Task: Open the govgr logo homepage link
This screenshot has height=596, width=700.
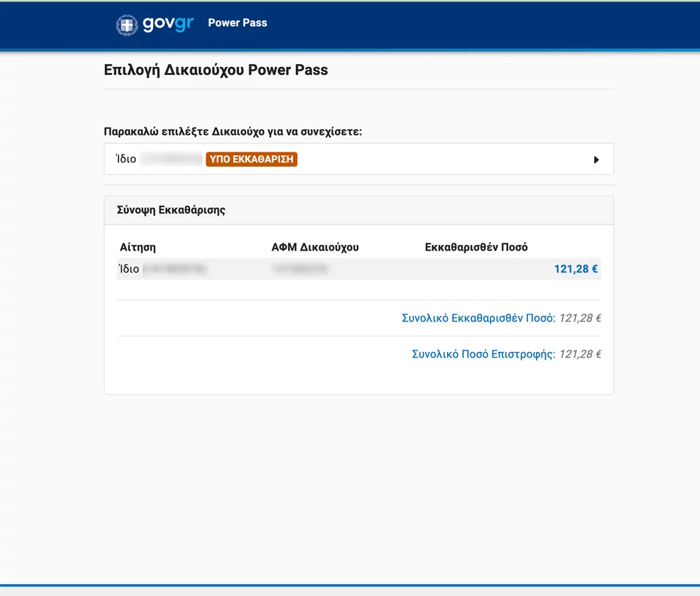Action: (x=155, y=25)
